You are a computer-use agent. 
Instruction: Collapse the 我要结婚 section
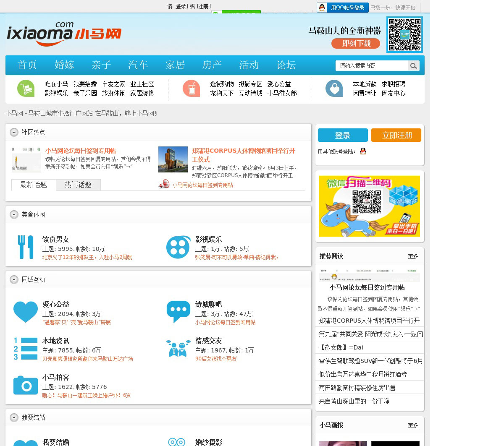tap(14, 417)
